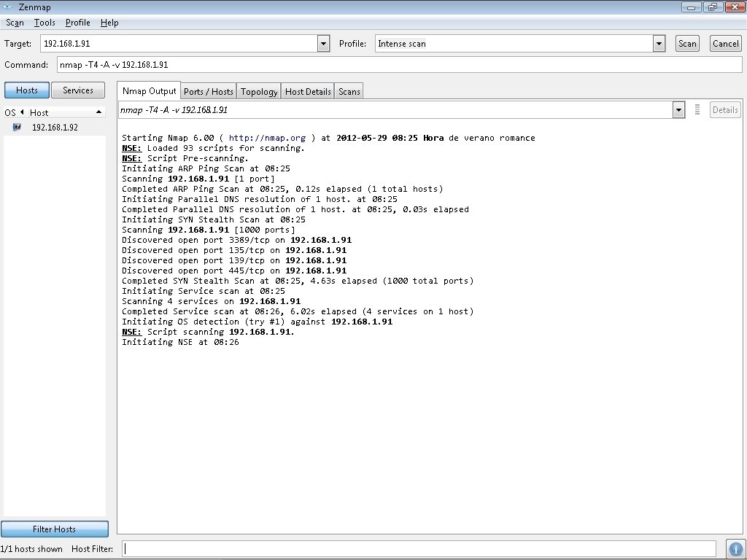The width and height of the screenshot is (747, 560).
Task: Click the disabled Details button
Action: 725,110
